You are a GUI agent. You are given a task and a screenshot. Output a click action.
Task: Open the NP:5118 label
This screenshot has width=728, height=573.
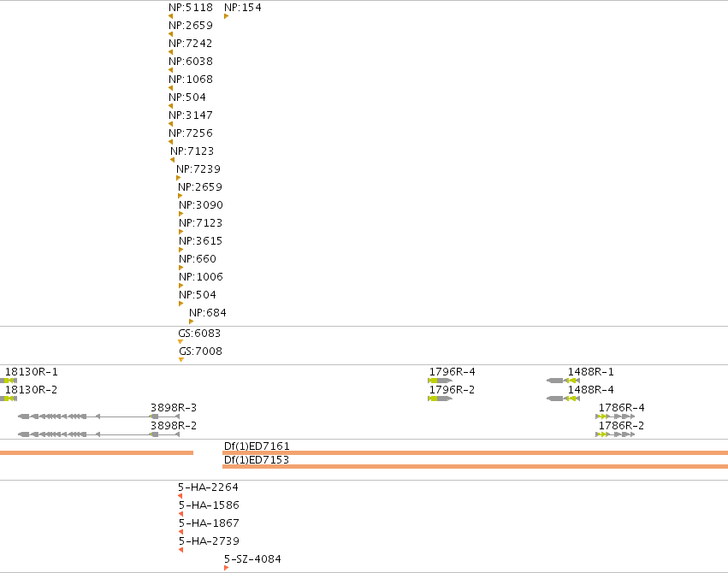191,8
